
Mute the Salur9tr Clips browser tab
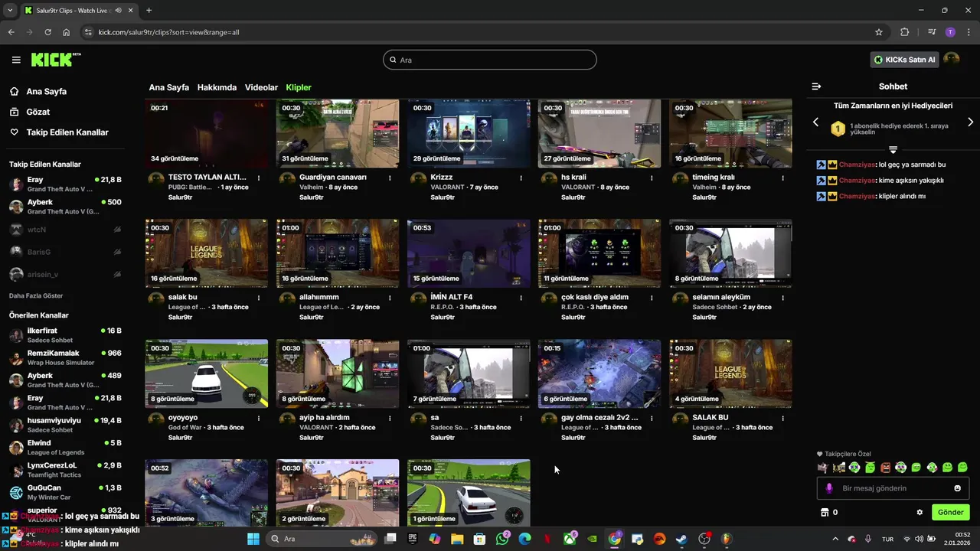tap(118, 11)
